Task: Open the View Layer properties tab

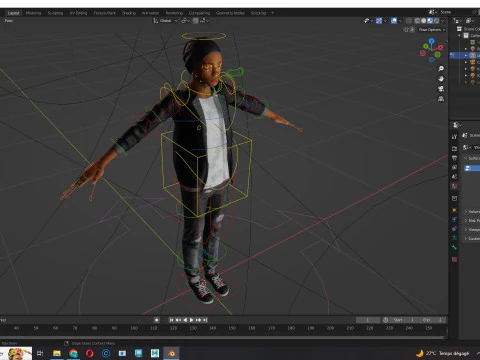Action: click(454, 167)
